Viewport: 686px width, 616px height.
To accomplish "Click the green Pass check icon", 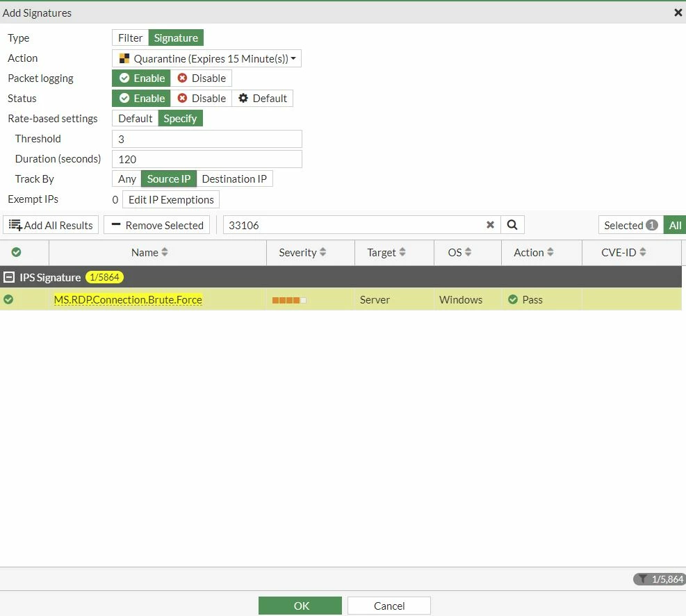I will (513, 299).
